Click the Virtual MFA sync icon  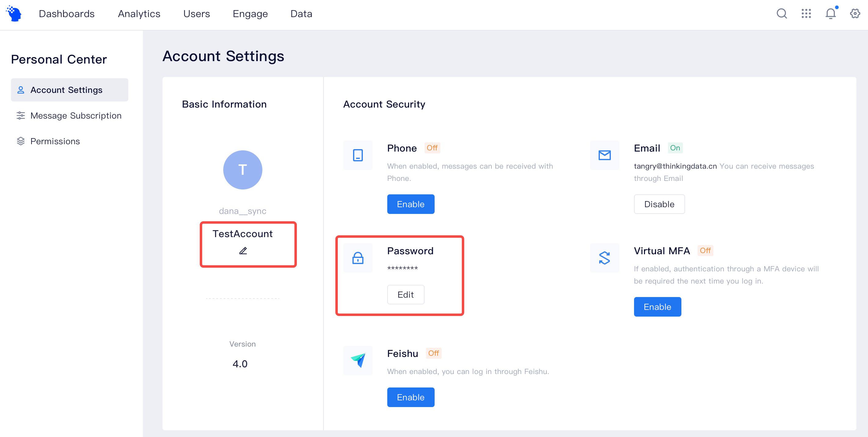(604, 258)
